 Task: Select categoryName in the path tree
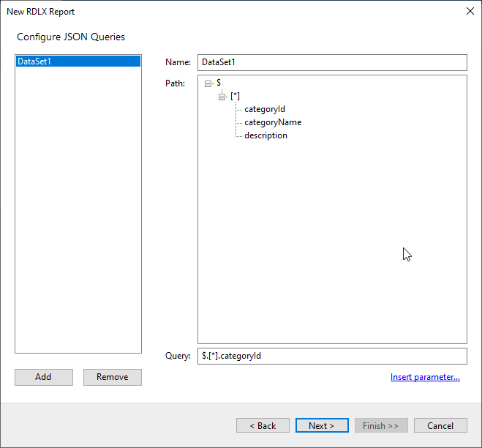273,122
